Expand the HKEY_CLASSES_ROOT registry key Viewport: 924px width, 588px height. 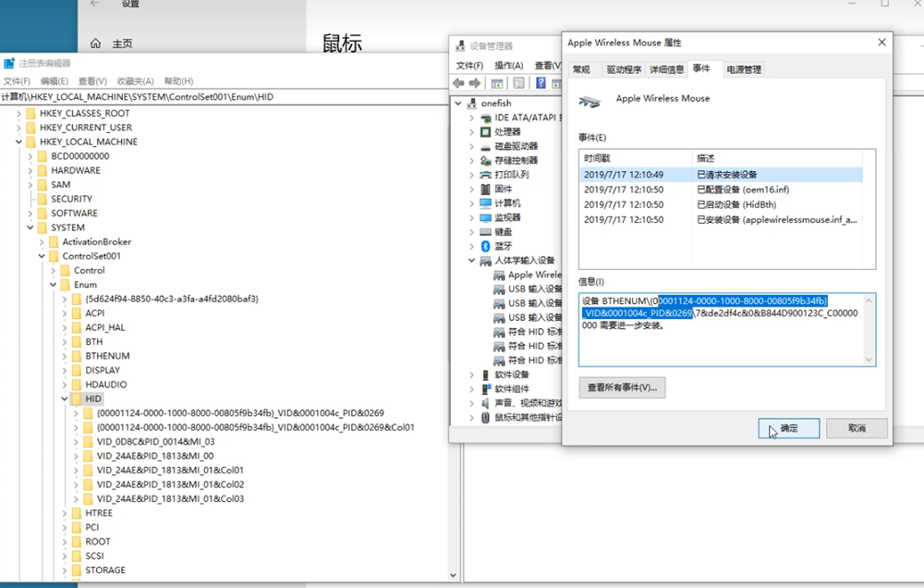click(x=18, y=114)
